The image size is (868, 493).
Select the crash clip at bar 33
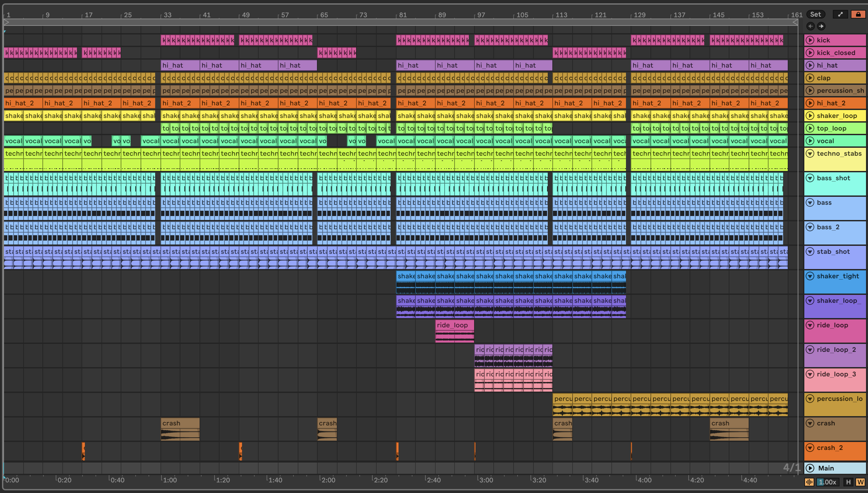(x=180, y=429)
